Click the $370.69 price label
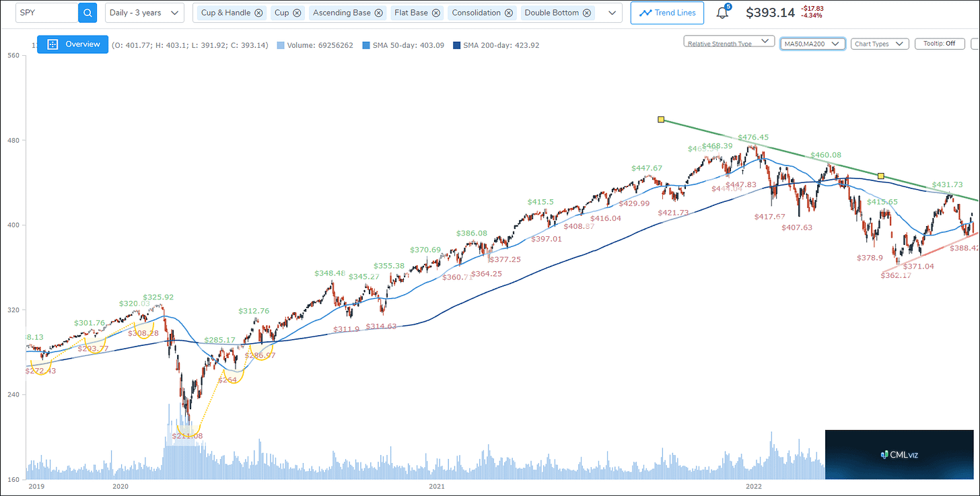 (426, 250)
